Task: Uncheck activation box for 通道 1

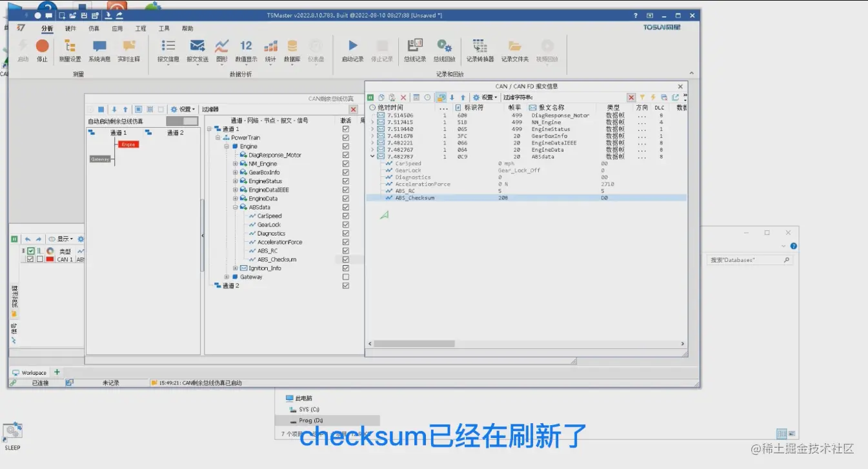Action: [x=346, y=129]
